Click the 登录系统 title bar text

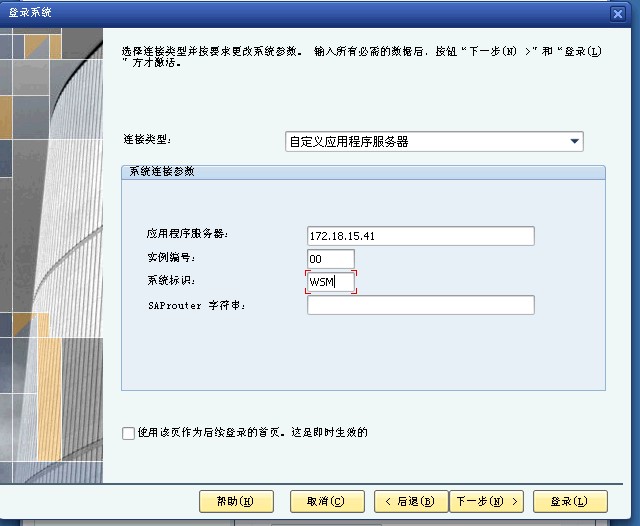tap(30, 13)
